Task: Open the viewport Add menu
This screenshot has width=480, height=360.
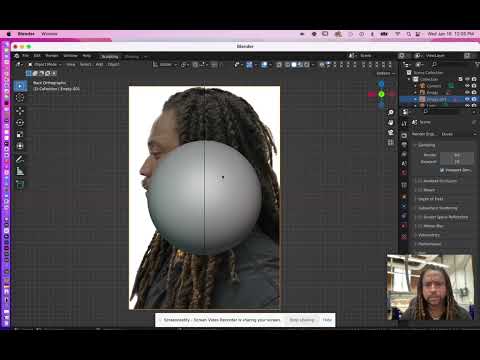Action: tap(99, 64)
